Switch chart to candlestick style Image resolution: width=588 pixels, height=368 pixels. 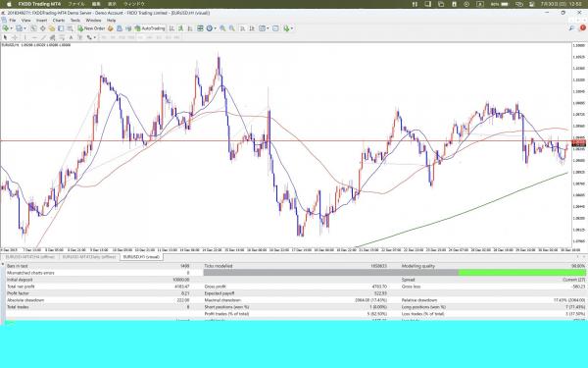point(180,28)
